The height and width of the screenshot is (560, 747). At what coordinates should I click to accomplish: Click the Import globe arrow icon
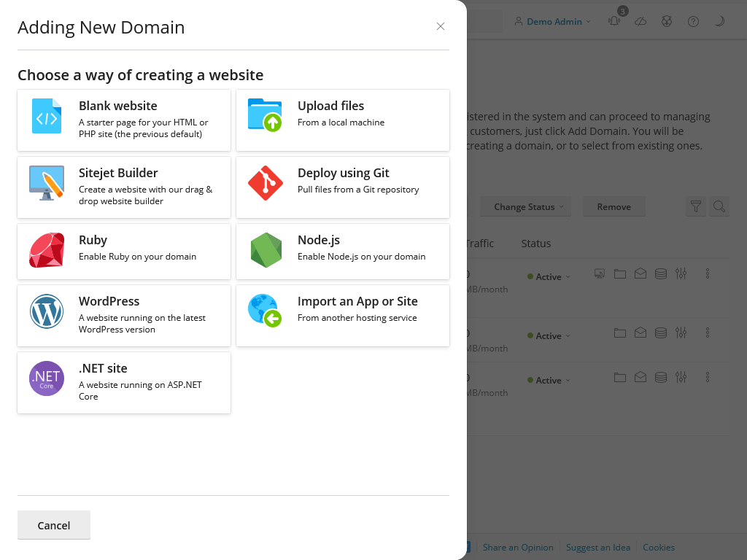[x=265, y=311]
